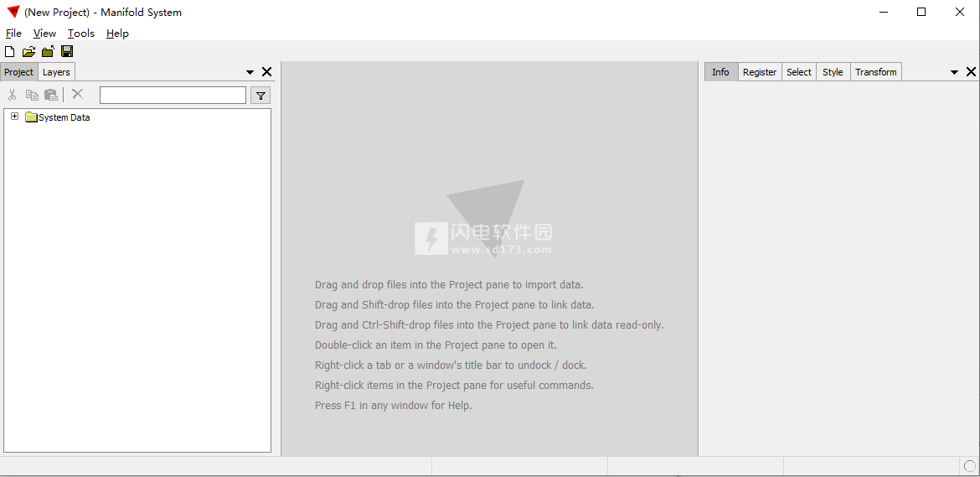Open the Project pane dropdown arrow
Viewport: 980px width, 477px height.
[250, 73]
